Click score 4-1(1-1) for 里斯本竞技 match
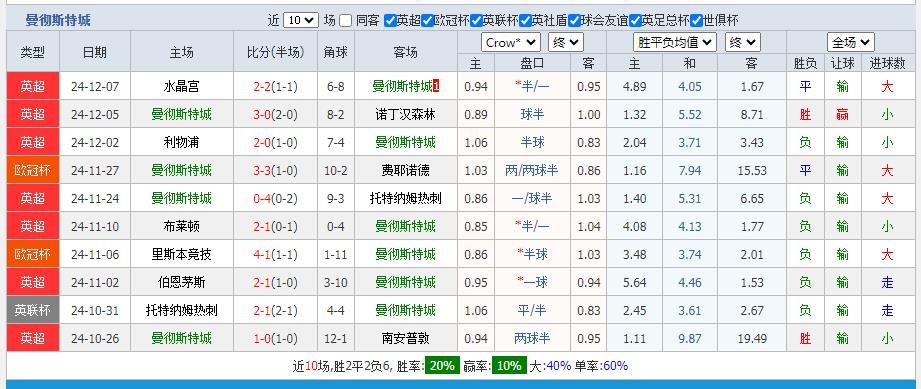The height and width of the screenshot is (389, 921). click(x=275, y=254)
